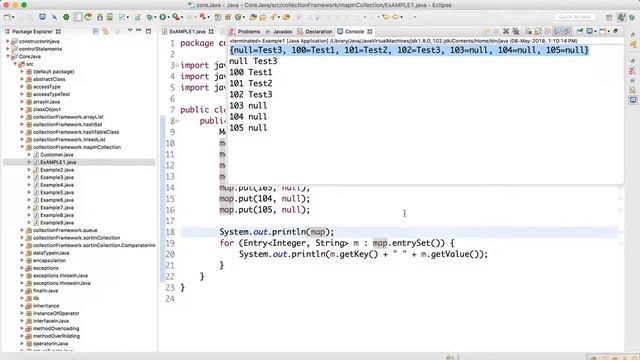Maximize the Package Explorer view
Screen dimensions: 640x360
point(149,31)
